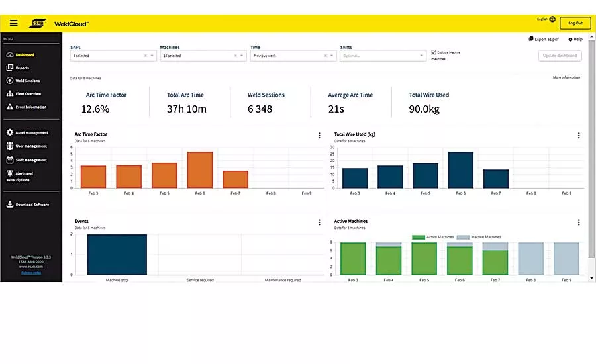Click the 21s Average Arc Time value
Viewport: 596px width, 364px height.
(x=336, y=109)
